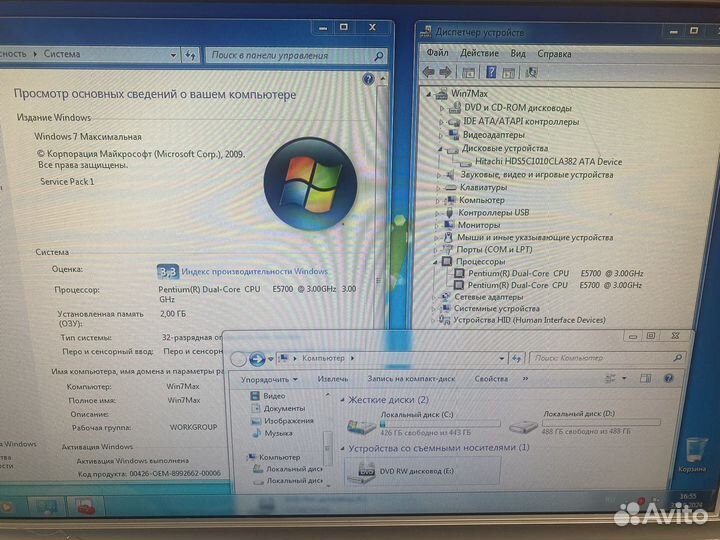Open the Упорядочить dropdown in Explorer
Screen dimensions: 720x540
point(269,379)
